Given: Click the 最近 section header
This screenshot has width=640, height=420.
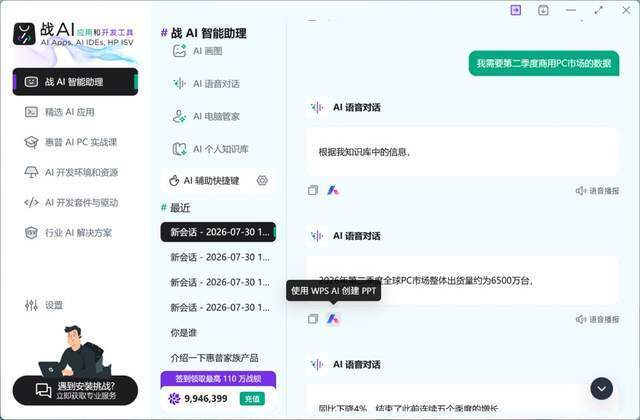Looking at the screenshot, I should [x=176, y=208].
